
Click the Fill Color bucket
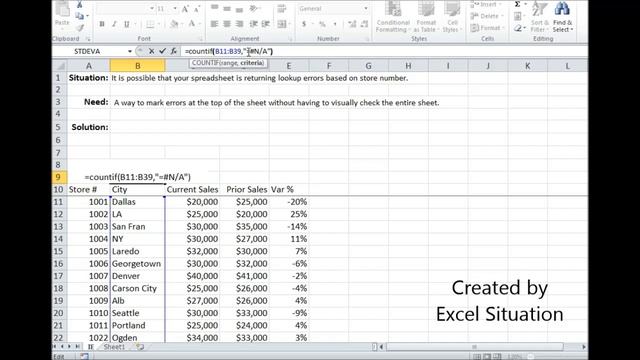pos(174,24)
